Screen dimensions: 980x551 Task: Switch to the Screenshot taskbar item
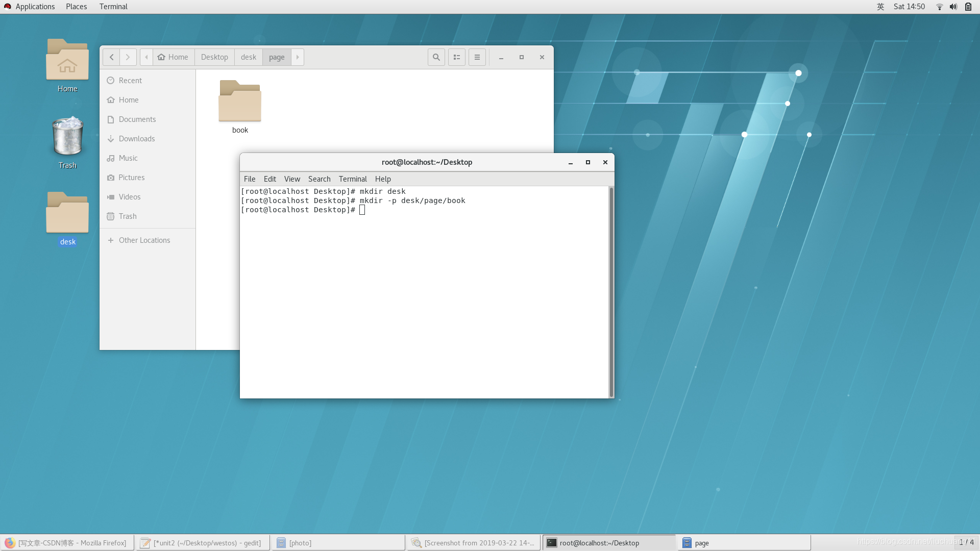click(474, 543)
